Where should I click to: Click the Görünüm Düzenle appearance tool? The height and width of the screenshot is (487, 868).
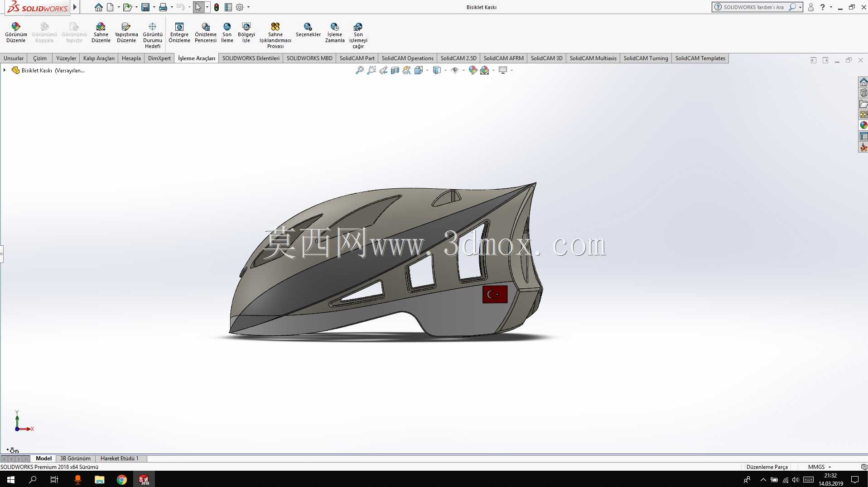[x=16, y=33]
